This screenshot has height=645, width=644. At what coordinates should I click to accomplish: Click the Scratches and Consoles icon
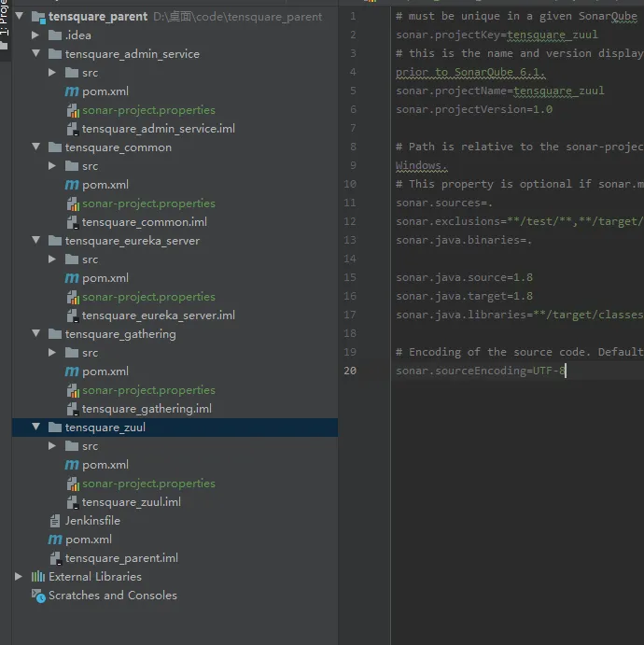coord(38,596)
